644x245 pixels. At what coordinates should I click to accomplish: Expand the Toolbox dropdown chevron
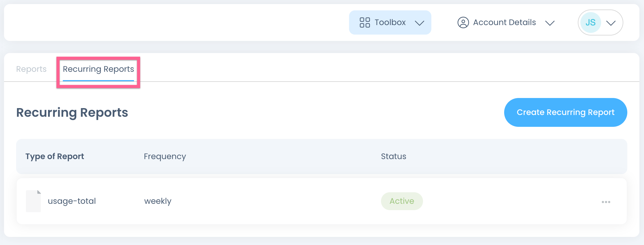420,23
